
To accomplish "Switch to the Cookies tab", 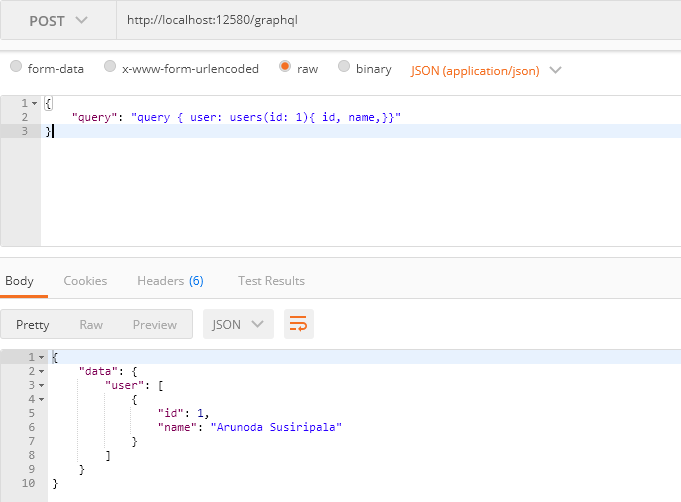I will tap(85, 281).
